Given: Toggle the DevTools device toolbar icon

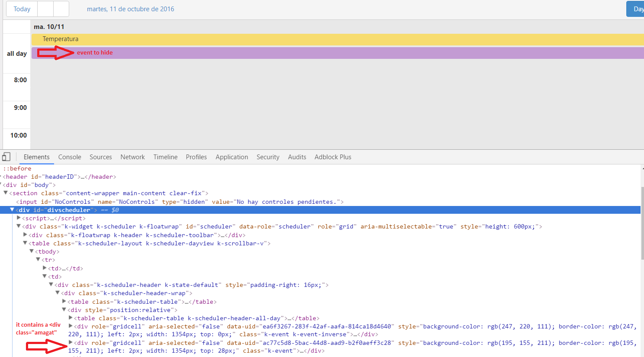Looking at the screenshot, I should 6,157.
